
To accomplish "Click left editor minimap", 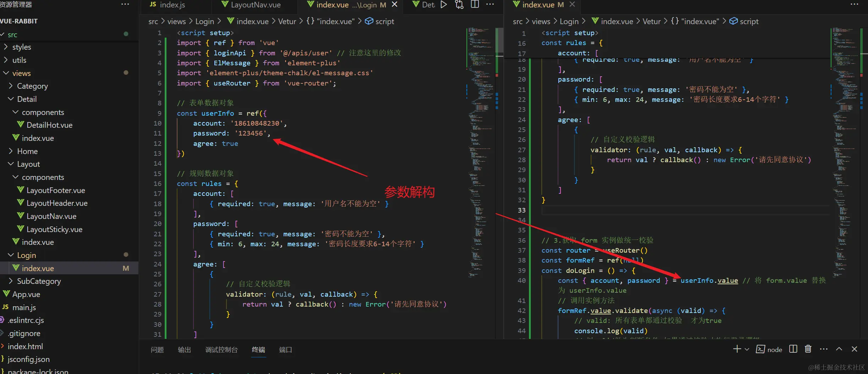I will point(481,153).
